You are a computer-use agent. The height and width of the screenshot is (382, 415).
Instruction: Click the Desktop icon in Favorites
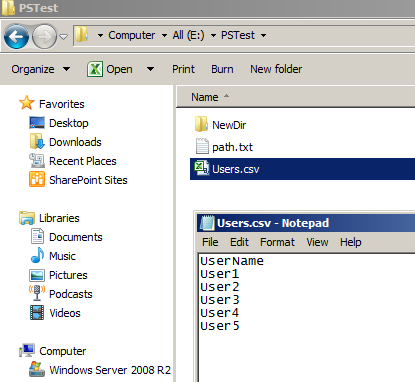tap(37, 123)
